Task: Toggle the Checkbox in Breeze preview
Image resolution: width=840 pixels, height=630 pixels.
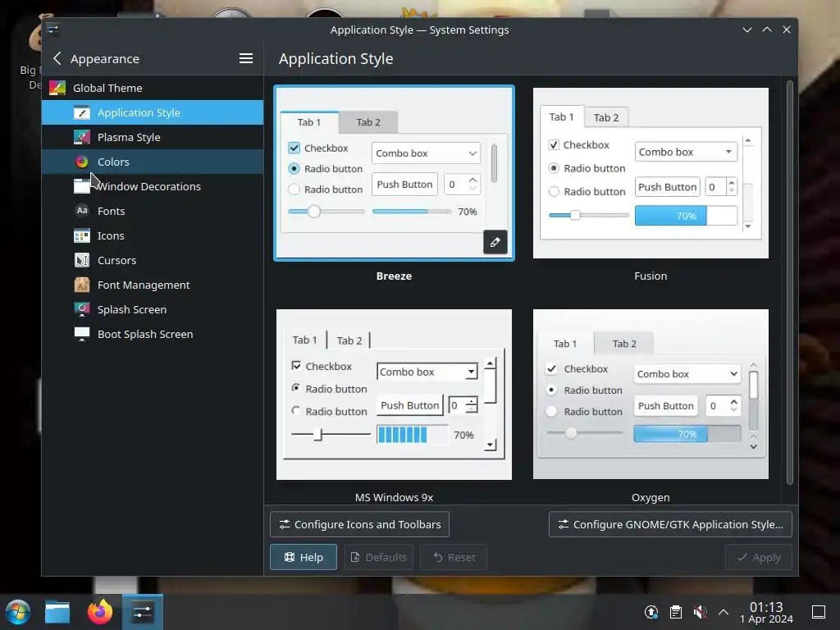Action: [294, 148]
